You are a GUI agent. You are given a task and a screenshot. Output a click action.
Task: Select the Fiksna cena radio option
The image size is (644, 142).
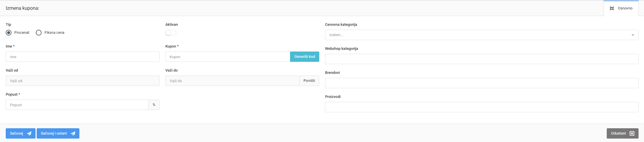[x=39, y=33]
